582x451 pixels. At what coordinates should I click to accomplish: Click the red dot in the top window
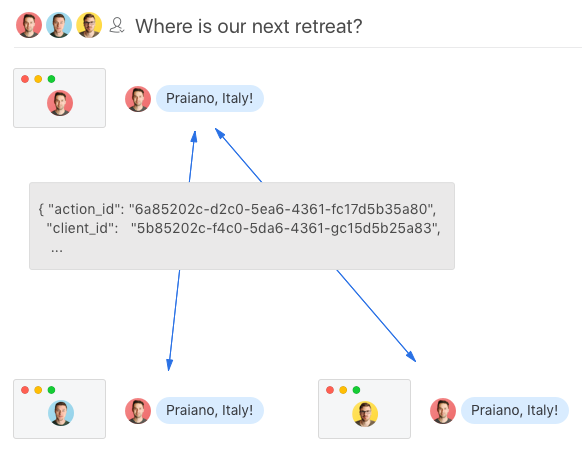[x=25, y=79]
